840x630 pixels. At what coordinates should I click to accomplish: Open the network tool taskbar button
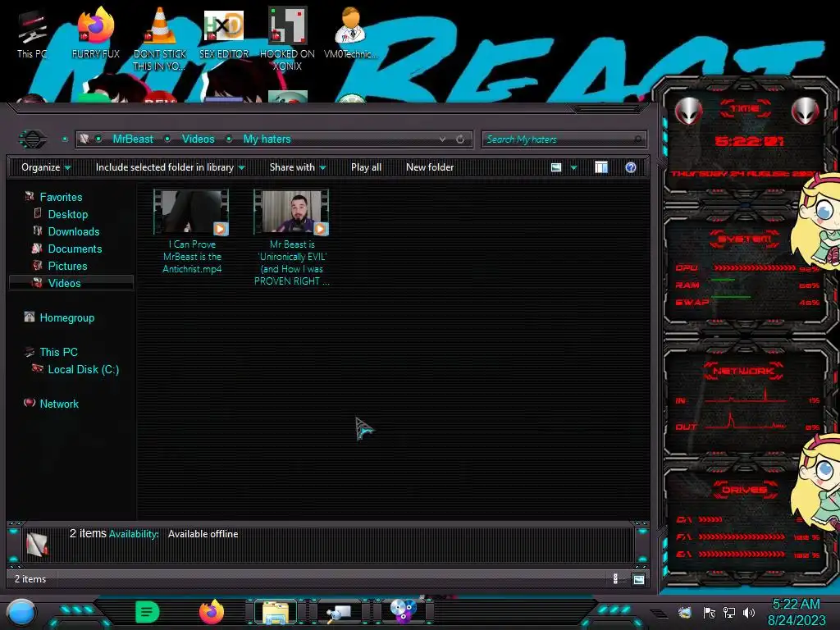pos(339,612)
